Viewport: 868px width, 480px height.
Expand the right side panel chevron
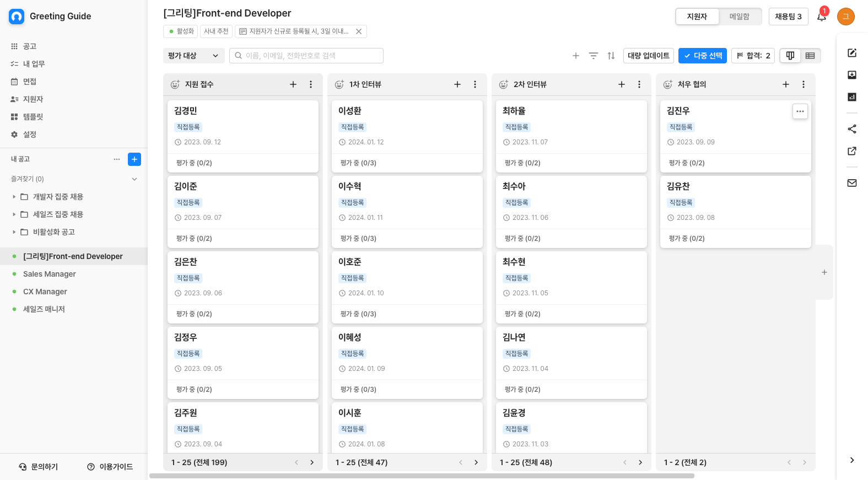coord(852,460)
